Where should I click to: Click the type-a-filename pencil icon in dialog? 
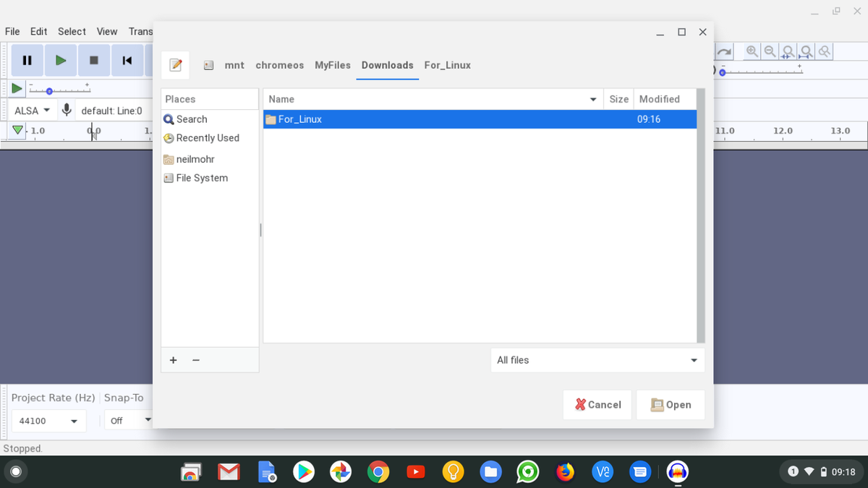174,64
